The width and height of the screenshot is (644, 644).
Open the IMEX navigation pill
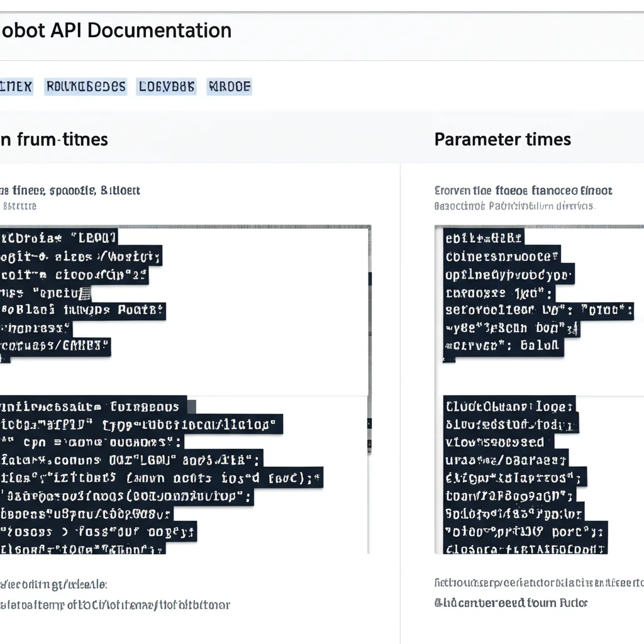click(17, 86)
